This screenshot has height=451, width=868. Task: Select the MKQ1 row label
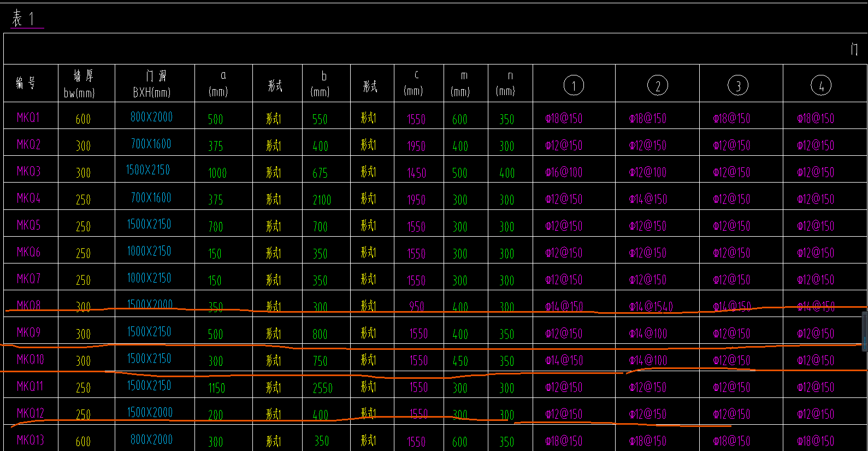pyautogui.click(x=28, y=118)
